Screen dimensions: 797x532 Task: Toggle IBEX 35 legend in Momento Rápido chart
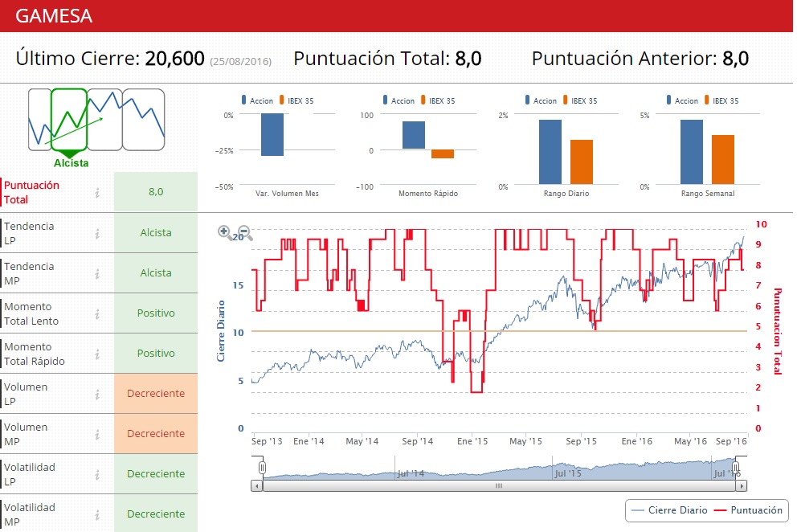tap(438, 100)
